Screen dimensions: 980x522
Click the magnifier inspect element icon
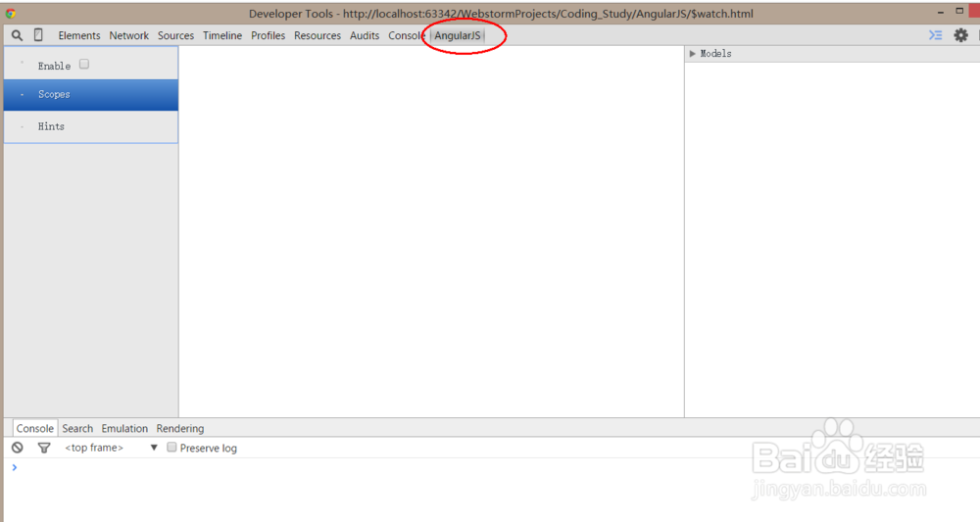pos(17,35)
